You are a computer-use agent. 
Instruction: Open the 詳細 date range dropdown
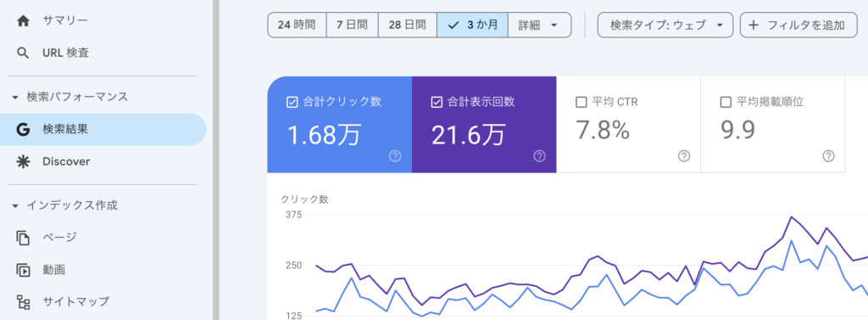click(539, 25)
